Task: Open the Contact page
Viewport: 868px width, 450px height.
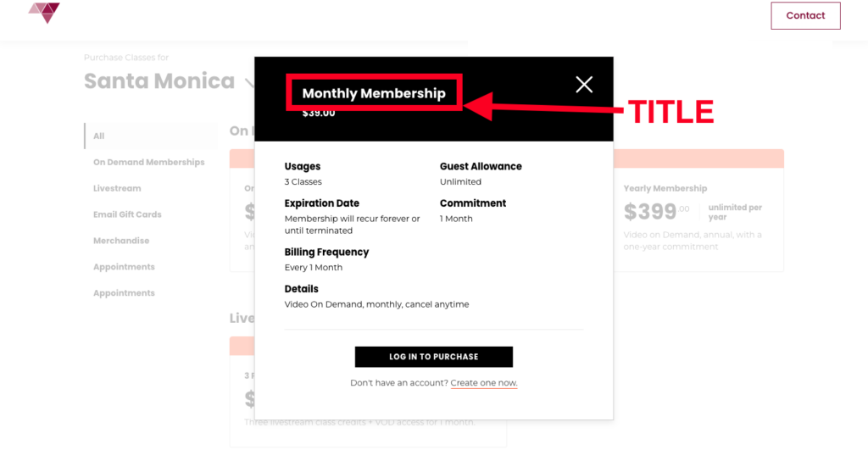Action: (805, 15)
